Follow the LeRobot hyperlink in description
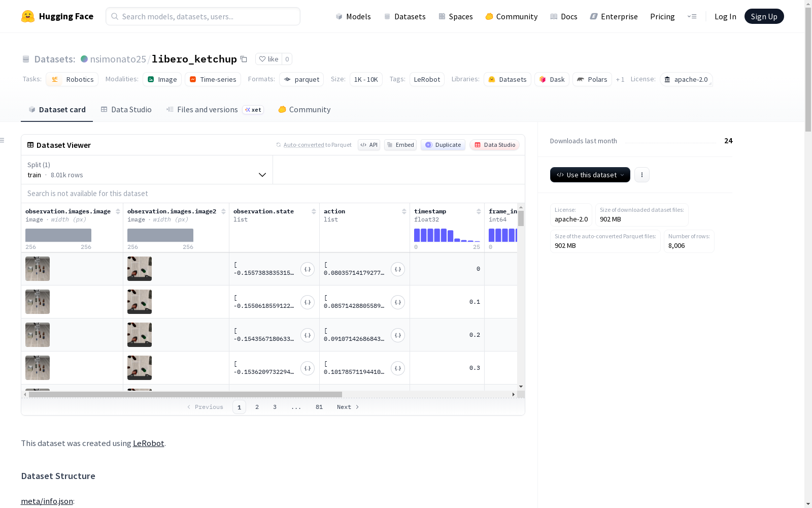 coord(148,443)
